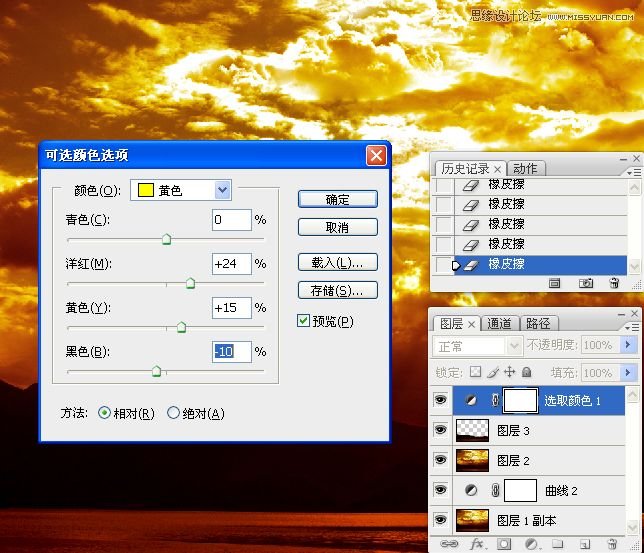Screen dimensions: 644x553
Task: Click lock transparent pixels icon
Action: coord(475,372)
